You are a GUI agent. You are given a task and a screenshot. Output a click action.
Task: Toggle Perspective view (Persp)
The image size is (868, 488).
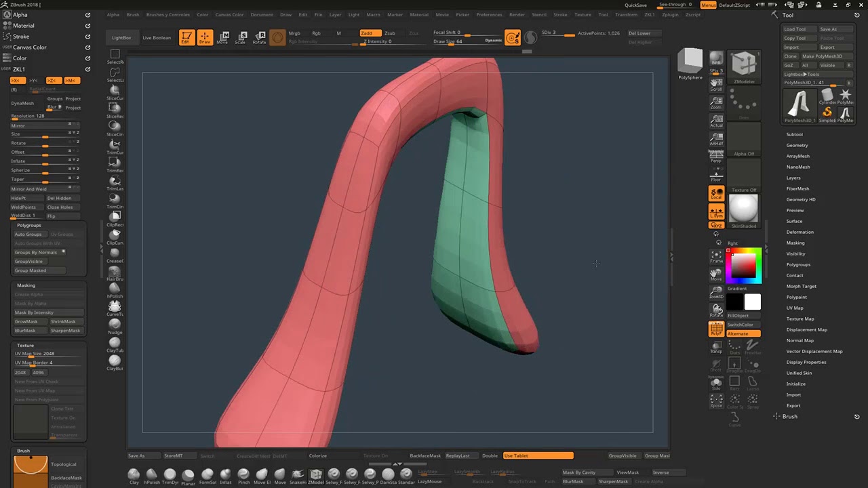(x=716, y=158)
